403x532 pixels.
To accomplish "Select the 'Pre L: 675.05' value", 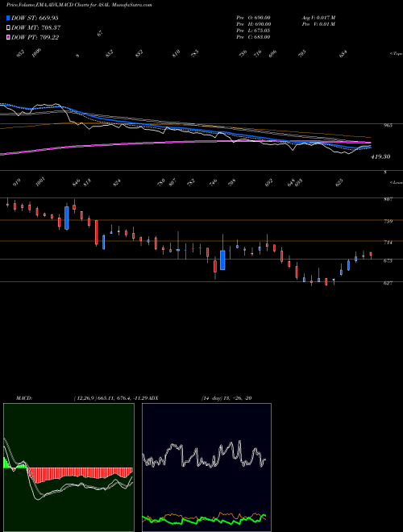I will click(x=253, y=31).
